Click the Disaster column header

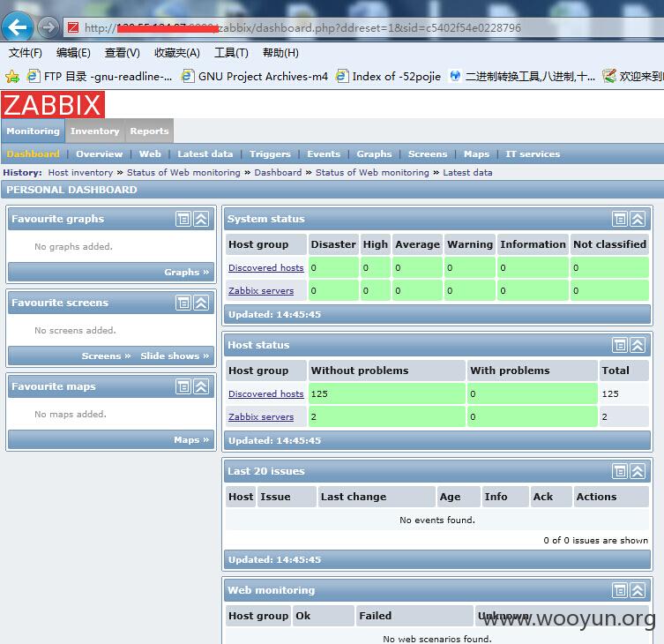click(333, 244)
